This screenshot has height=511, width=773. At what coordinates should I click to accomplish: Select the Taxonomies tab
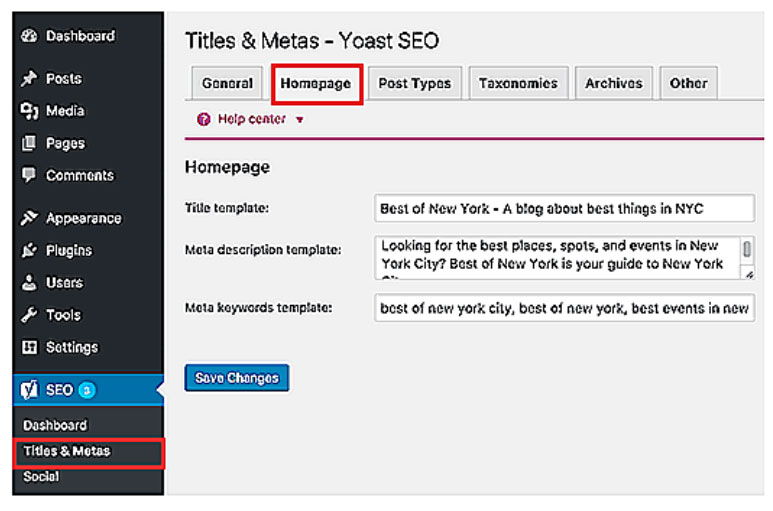pos(518,83)
